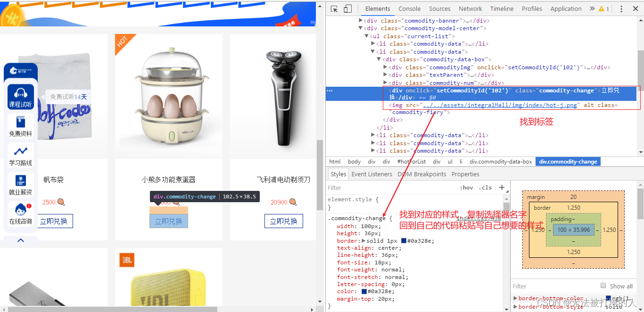Open the Application tab

coord(566,9)
